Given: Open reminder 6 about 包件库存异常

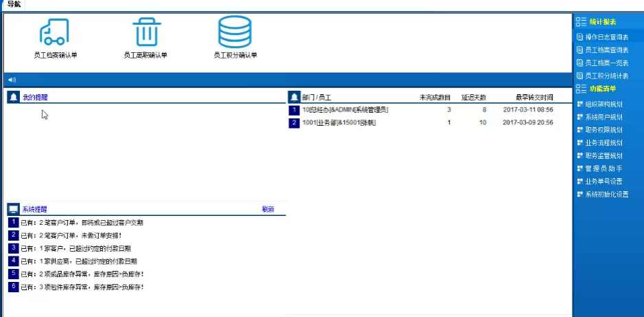Looking at the screenshot, I should 82,287.
